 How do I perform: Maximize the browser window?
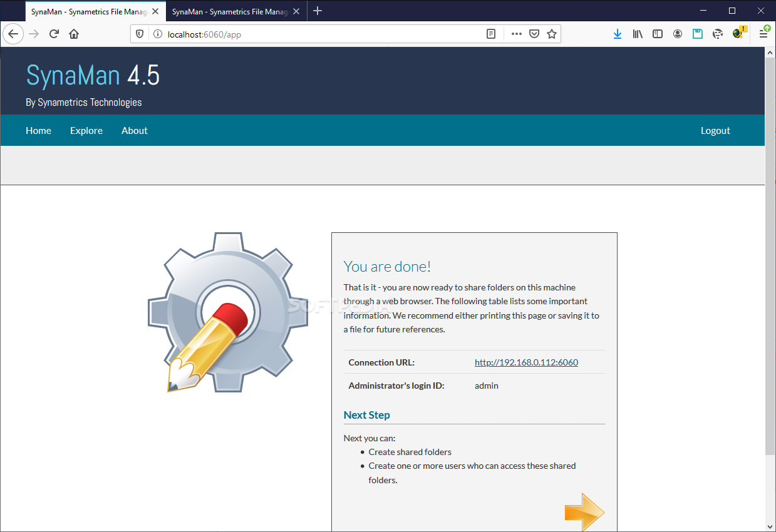coord(732,11)
